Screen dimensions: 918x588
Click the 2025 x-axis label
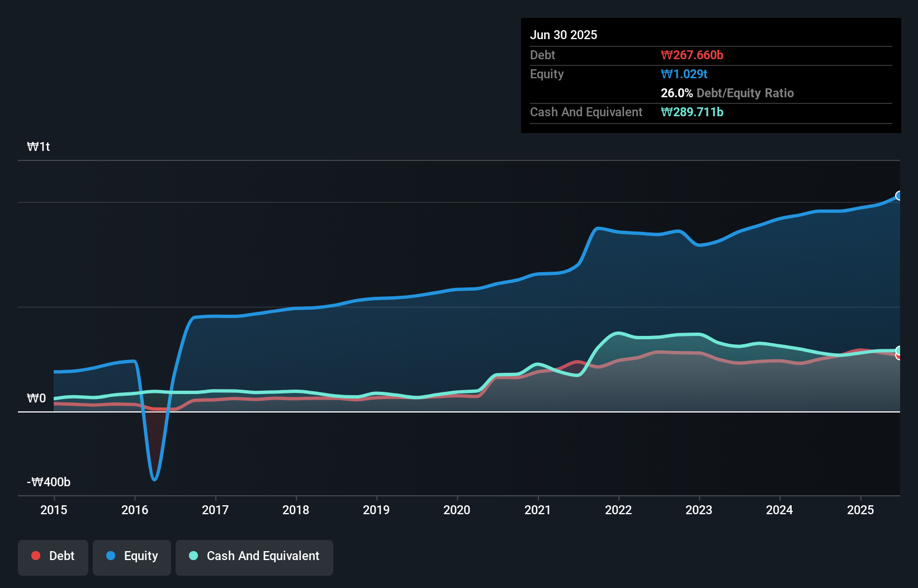[860, 510]
